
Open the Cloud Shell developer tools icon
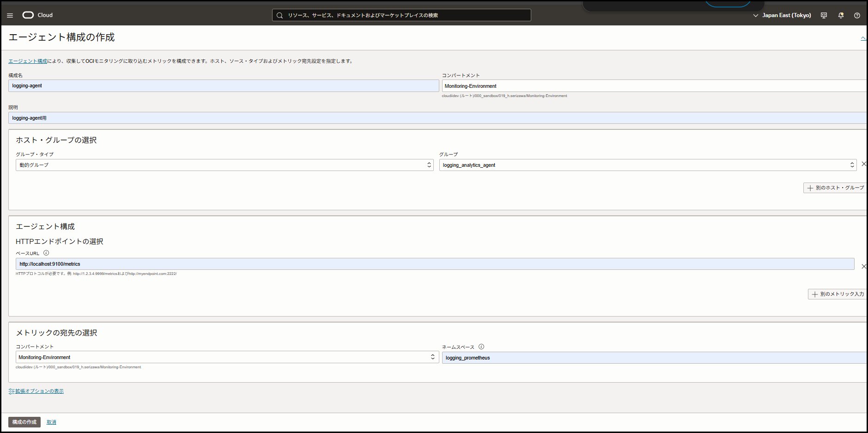pyautogui.click(x=824, y=15)
